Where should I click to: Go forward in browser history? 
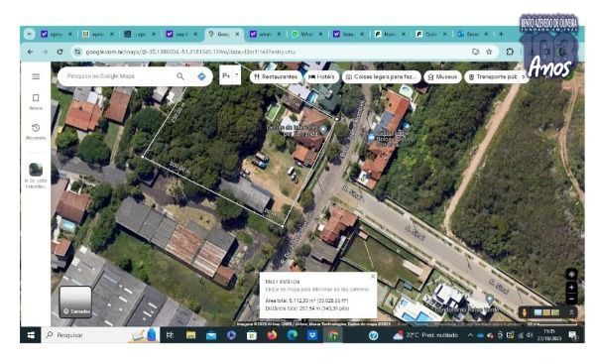click(x=45, y=52)
